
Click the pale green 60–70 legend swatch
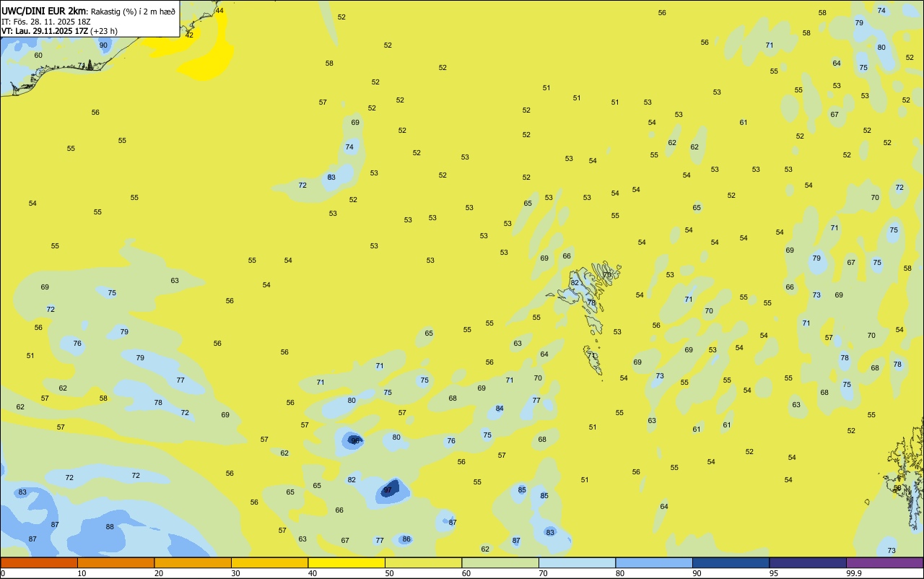pos(500,562)
